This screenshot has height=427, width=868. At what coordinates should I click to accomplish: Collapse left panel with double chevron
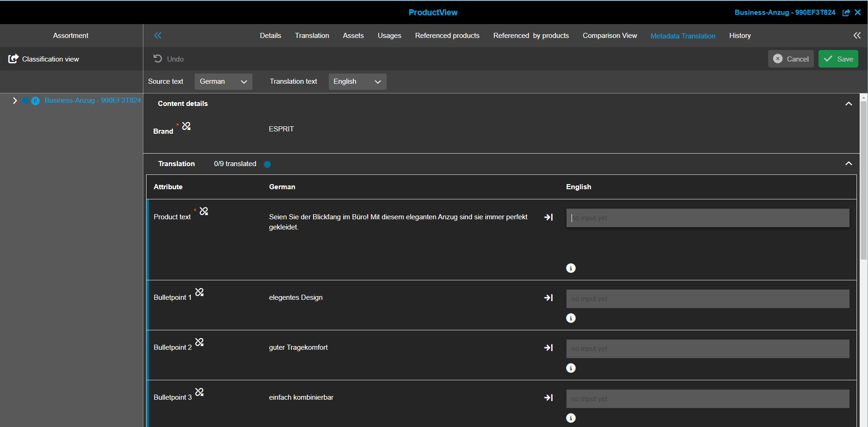[x=158, y=36]
